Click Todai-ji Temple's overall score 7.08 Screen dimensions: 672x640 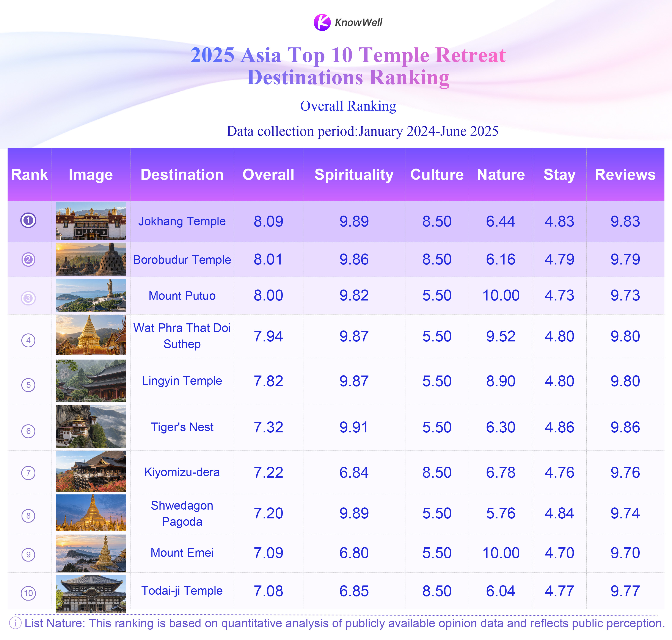click(268, 591)
